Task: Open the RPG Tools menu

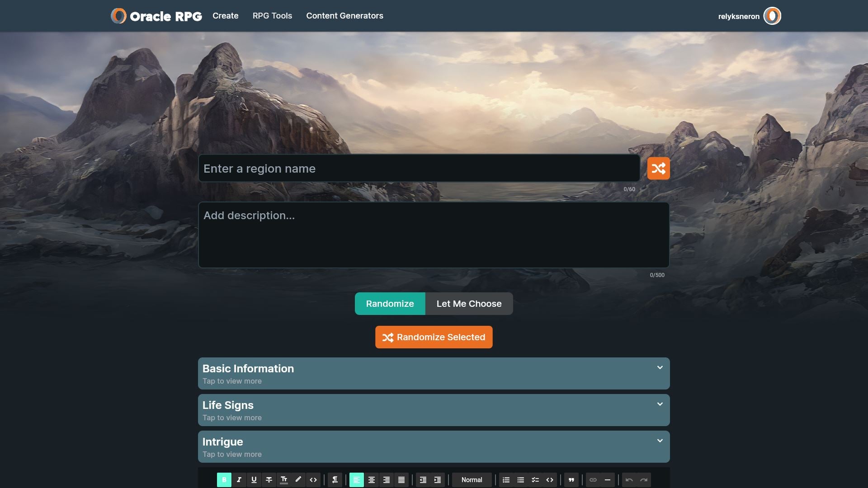Action: pyautogui.click(x=272, y=16)
